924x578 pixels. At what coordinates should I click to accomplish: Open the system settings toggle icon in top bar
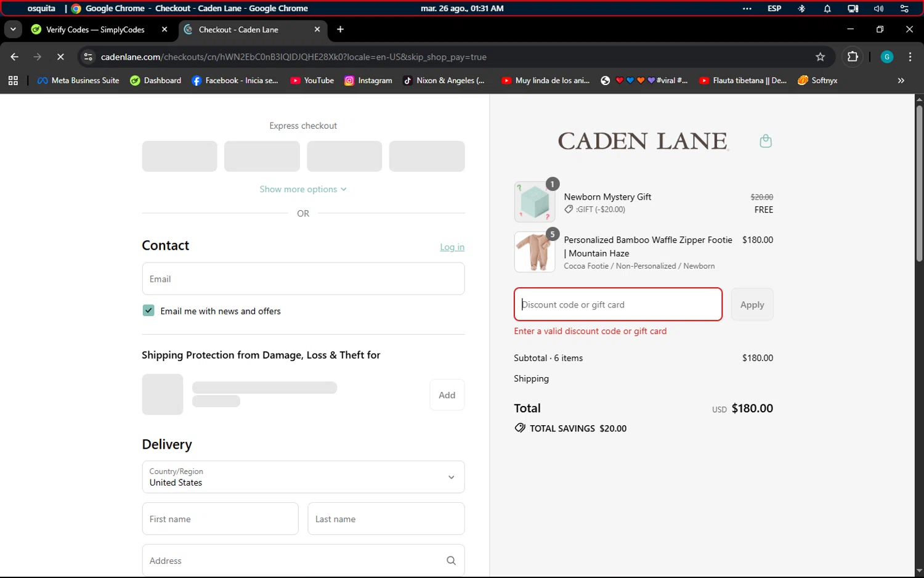coord(904,9)
